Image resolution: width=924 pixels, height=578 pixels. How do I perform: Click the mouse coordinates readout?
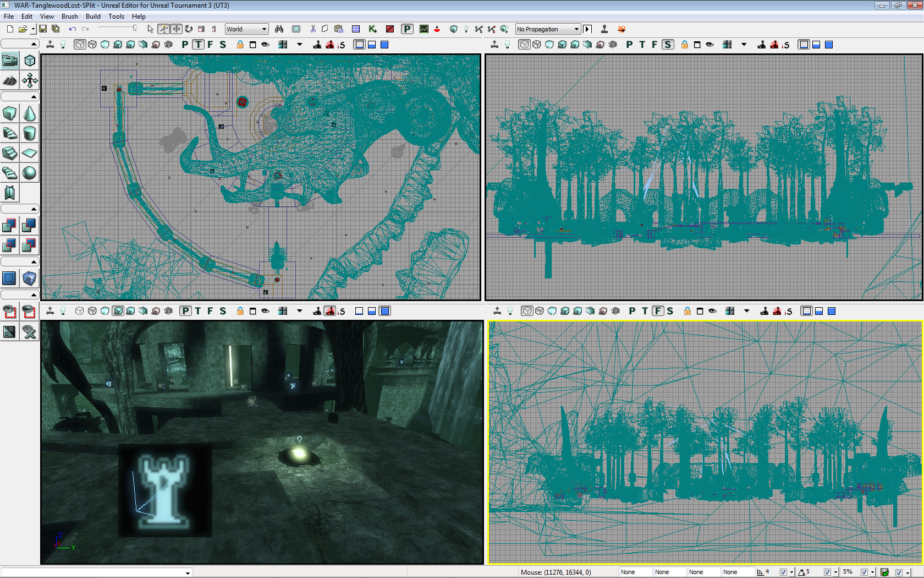[555, 572]
